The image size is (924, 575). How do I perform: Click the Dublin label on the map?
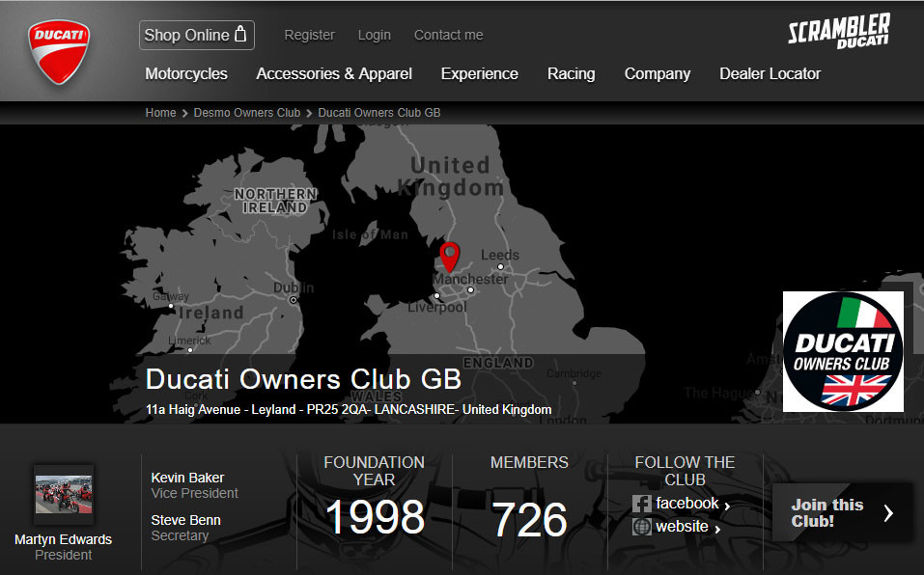(294, 287)
